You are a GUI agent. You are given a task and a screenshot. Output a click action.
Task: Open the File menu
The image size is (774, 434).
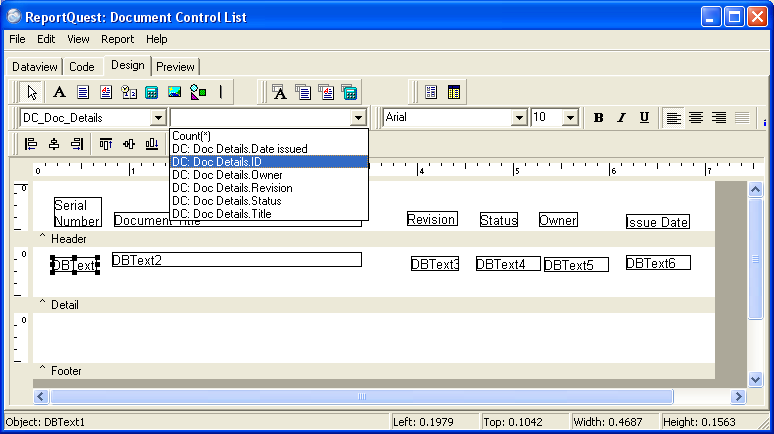pos(17,39)
